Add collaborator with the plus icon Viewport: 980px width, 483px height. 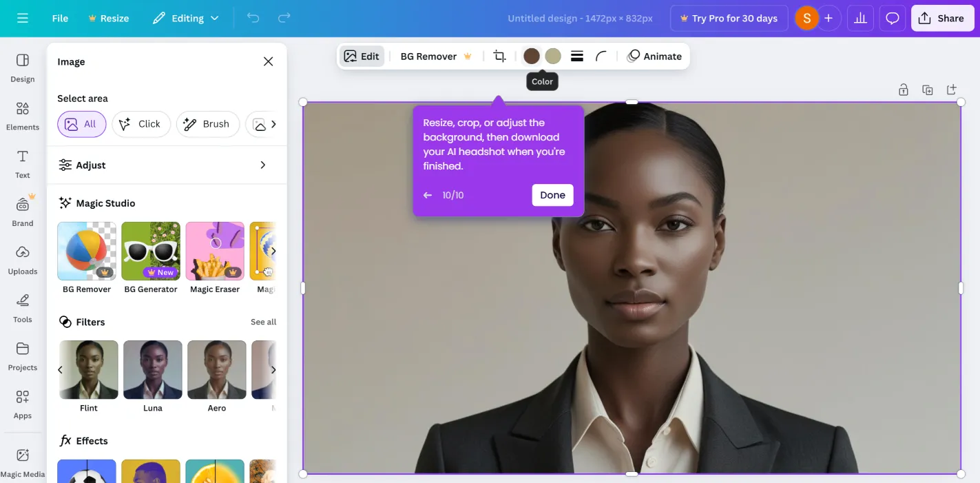pyautogui.click(x=828, y=19)
